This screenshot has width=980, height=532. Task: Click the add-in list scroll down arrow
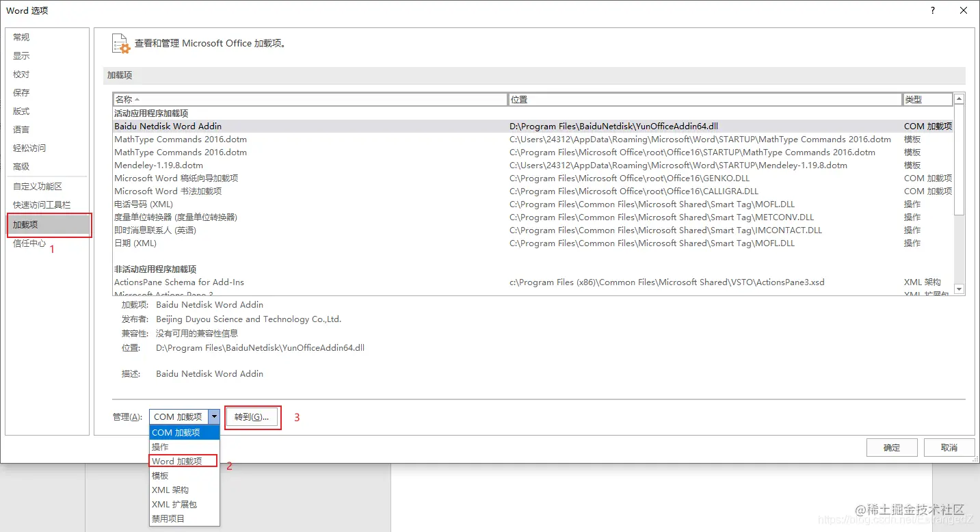click(959, 289)
